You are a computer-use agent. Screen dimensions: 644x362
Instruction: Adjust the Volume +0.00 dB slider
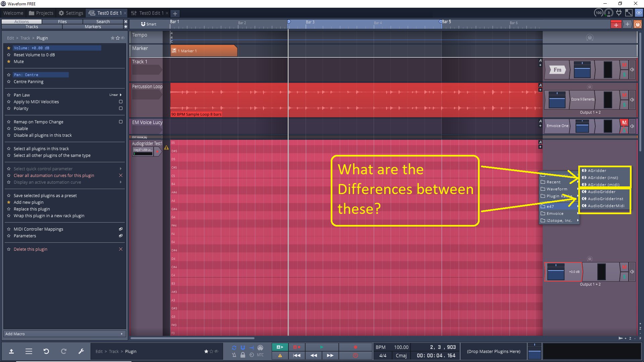[x=57, y=48]
